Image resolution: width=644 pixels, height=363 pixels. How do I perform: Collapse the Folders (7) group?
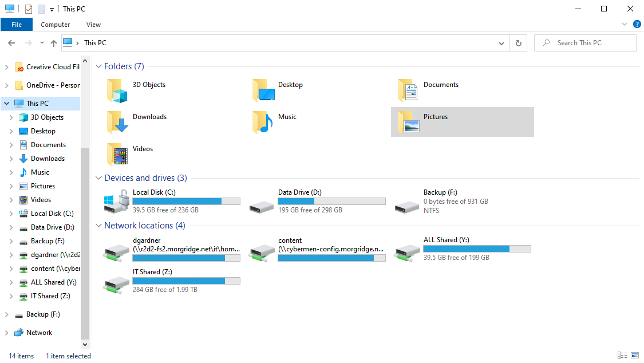[x=98, y=66]
